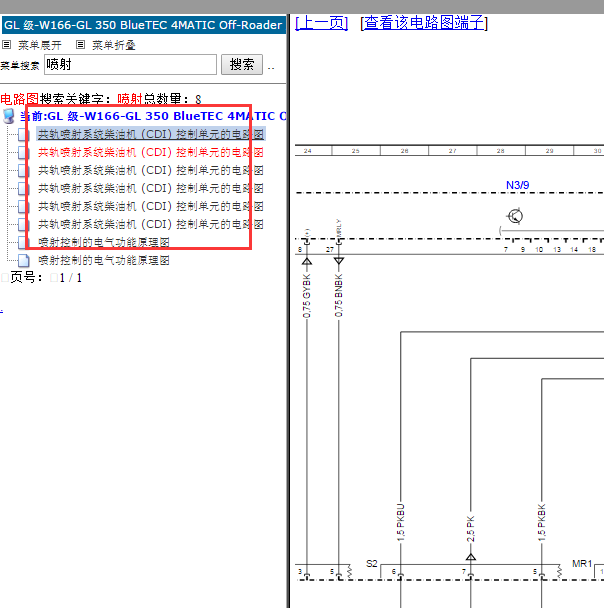
Task: Go back with the 上一页 link
Action: tap(321, 23)
